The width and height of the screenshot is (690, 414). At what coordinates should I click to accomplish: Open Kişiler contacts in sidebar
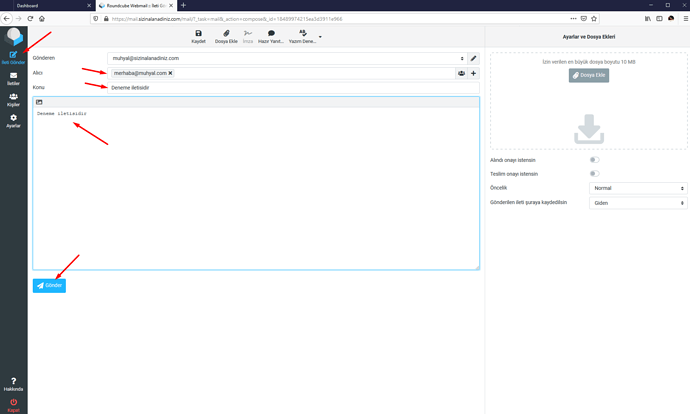click(x=13, y=99)
